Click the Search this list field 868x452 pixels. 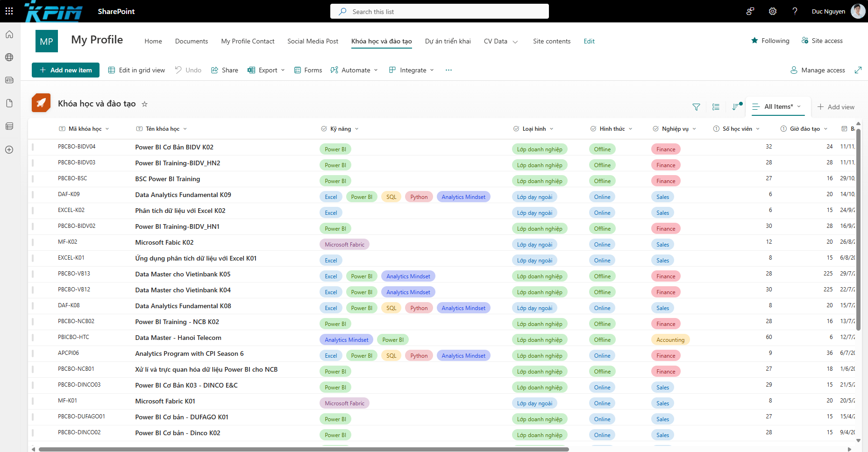(x=440, y=11)
